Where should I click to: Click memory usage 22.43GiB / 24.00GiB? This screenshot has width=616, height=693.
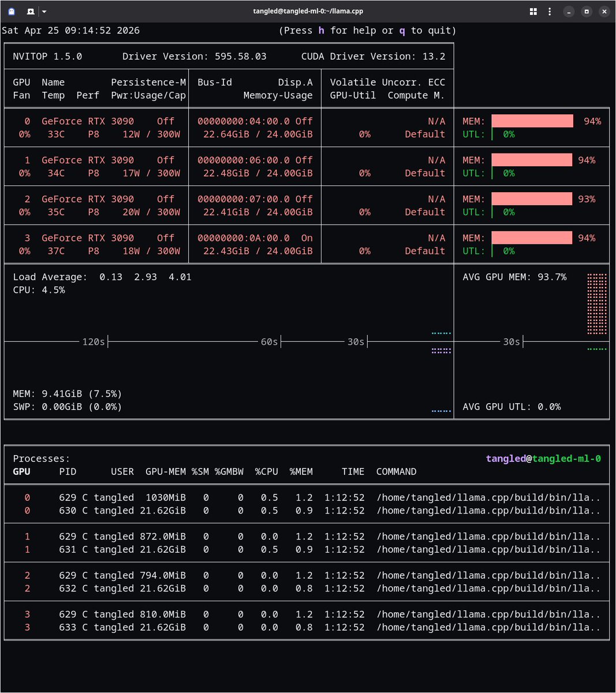pos(258,251)
